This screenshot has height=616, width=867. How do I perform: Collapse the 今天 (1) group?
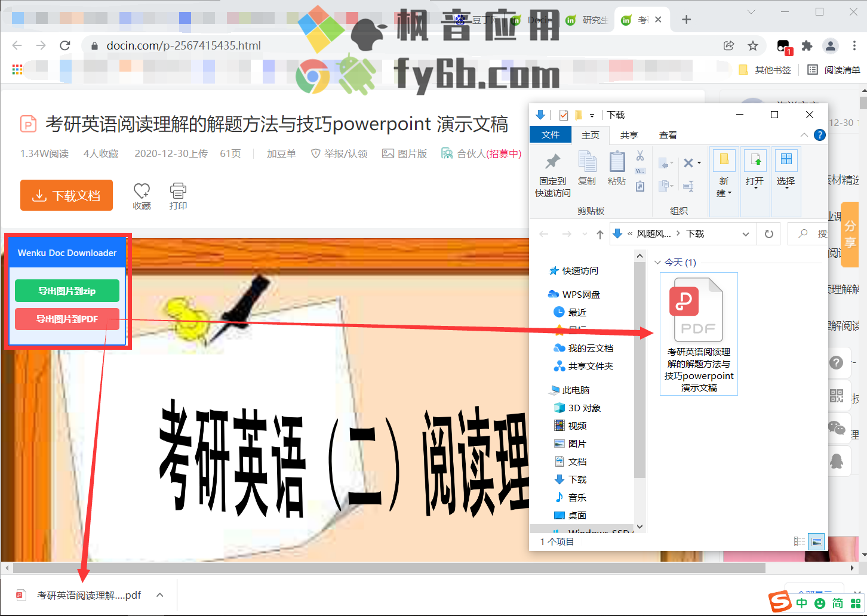pyautogui.click(x=658, y=263)
